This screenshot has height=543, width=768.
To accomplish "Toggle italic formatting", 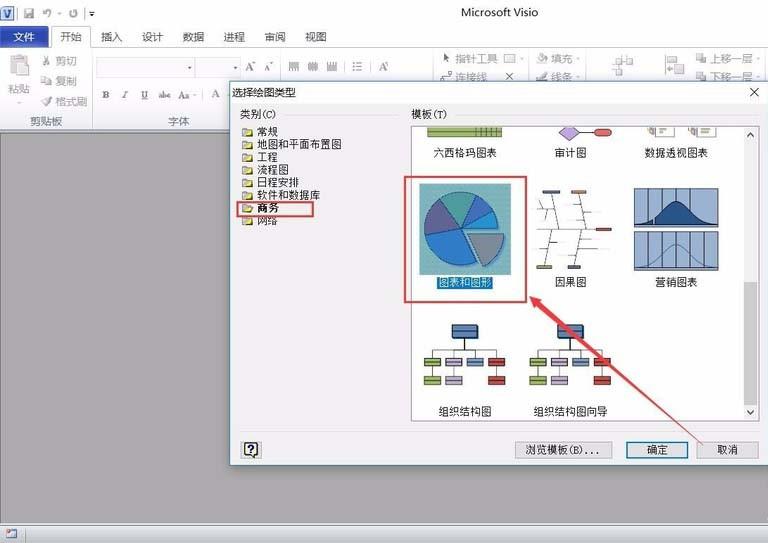I will coord(125,94).
